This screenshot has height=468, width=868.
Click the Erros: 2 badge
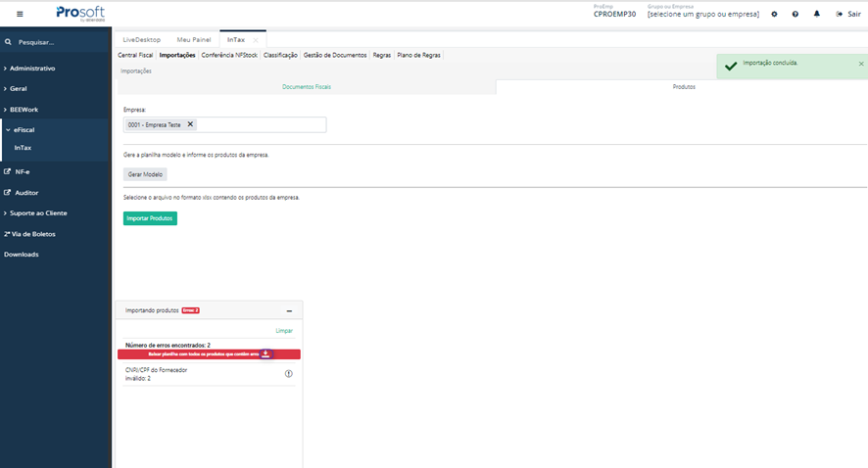tap(190, 310)
